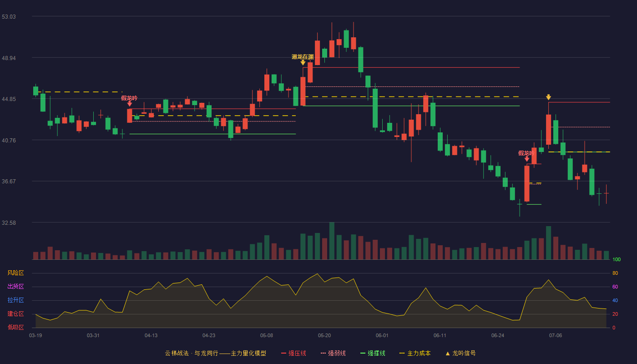Click the 03-31 date label

tap(93, 335)
